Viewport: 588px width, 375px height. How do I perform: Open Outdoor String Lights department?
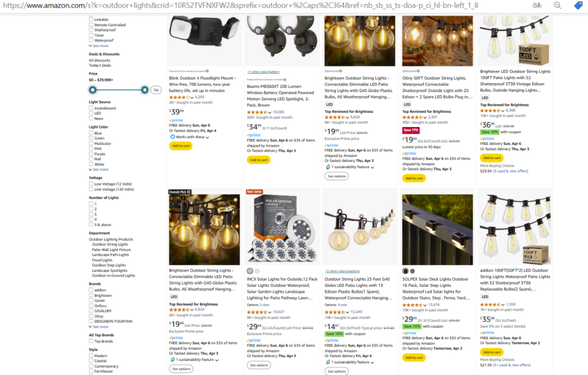click(110, 244)
